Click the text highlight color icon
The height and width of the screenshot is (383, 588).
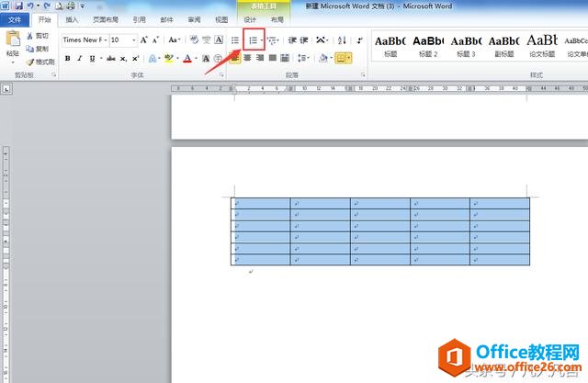click(x=168, y=59)
